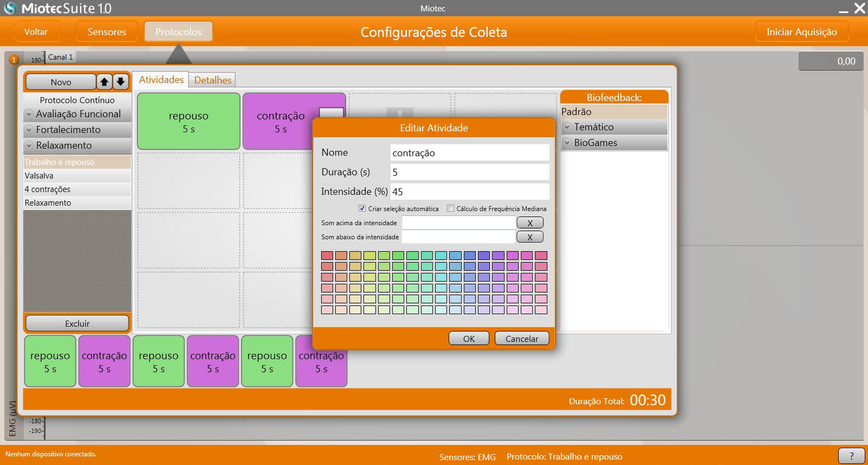The image size is (868, 465).
Task: Collapse the Relaxamento protocol group
Action: point(29,146)
